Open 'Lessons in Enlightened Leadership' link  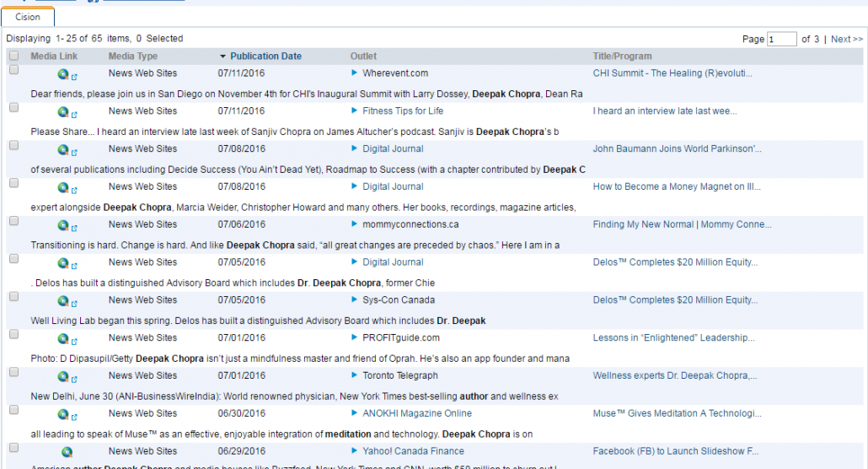click(673, 337)
